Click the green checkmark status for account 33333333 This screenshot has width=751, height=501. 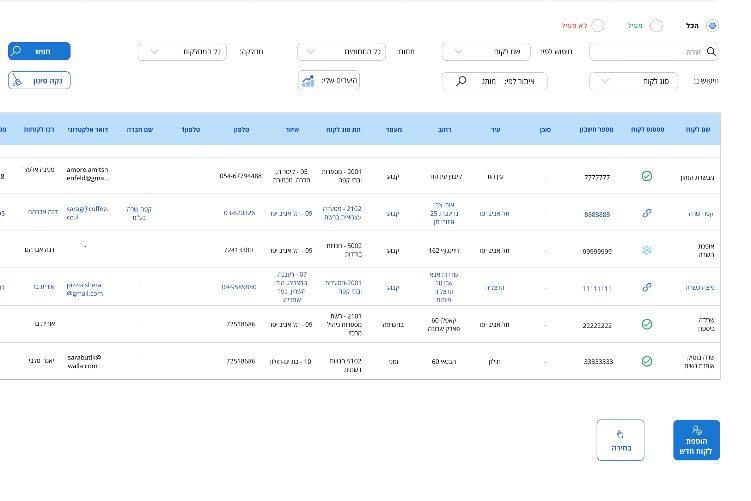647,361
